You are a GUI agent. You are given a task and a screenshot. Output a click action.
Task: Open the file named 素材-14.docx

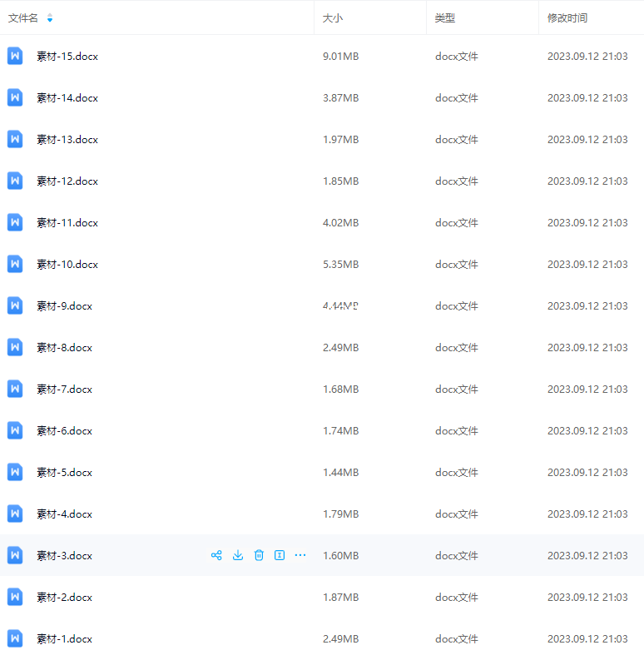coord(67,97)
